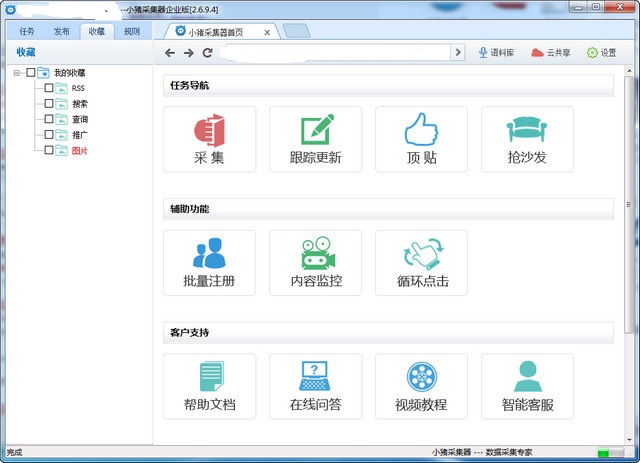Open the 设置 settings gear
The image size is (640, 463).
(602, 53)
